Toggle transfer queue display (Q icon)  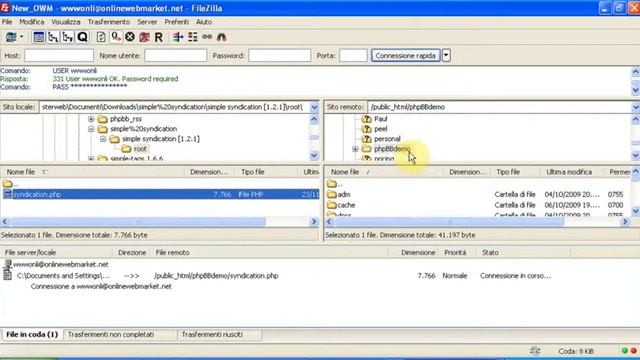point(82,37)
